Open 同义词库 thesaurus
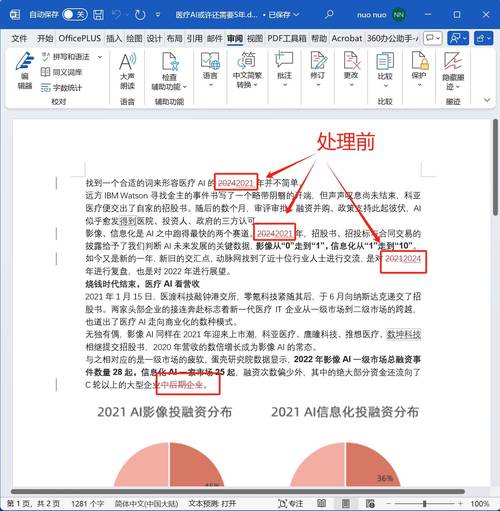This screenshot has width=500, height=511. (x=61, y=72)
